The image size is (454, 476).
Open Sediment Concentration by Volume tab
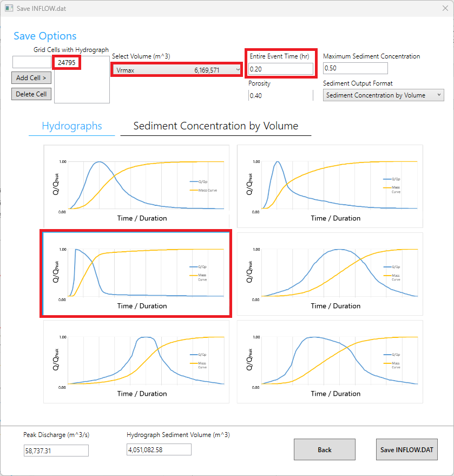click(215, 126)
